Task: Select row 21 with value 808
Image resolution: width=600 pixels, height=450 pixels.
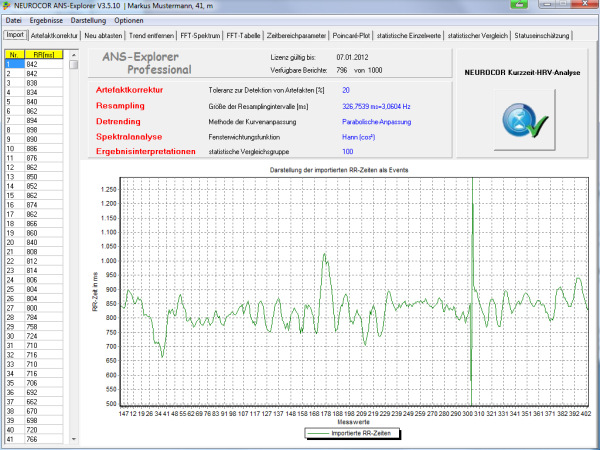Action: pos(34,252)
